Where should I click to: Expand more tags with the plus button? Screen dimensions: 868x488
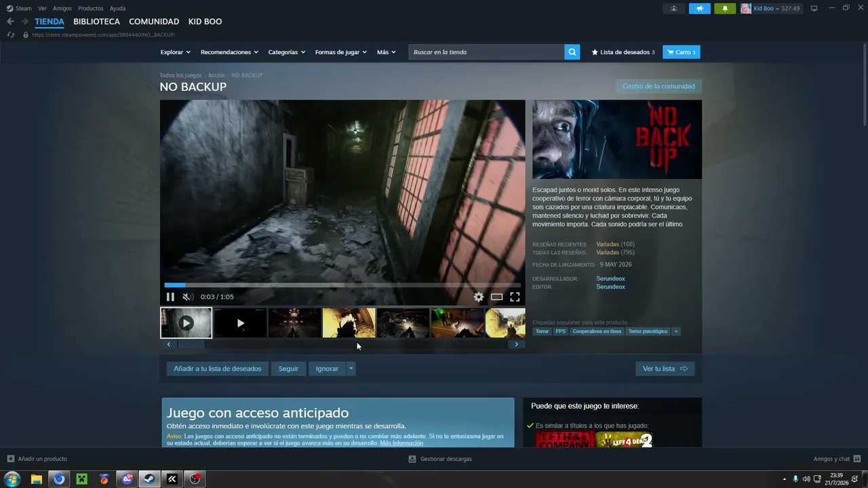tap(676, 331)
